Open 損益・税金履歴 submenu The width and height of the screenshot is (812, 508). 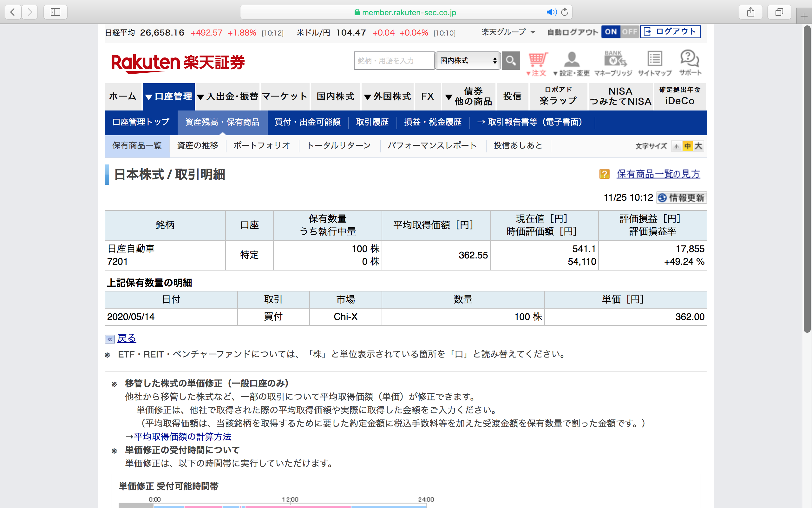tap(433, 122)
